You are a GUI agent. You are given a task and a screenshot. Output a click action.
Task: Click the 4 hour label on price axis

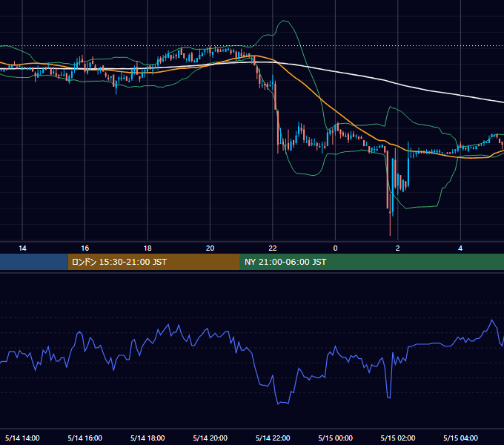pos(460,248)
